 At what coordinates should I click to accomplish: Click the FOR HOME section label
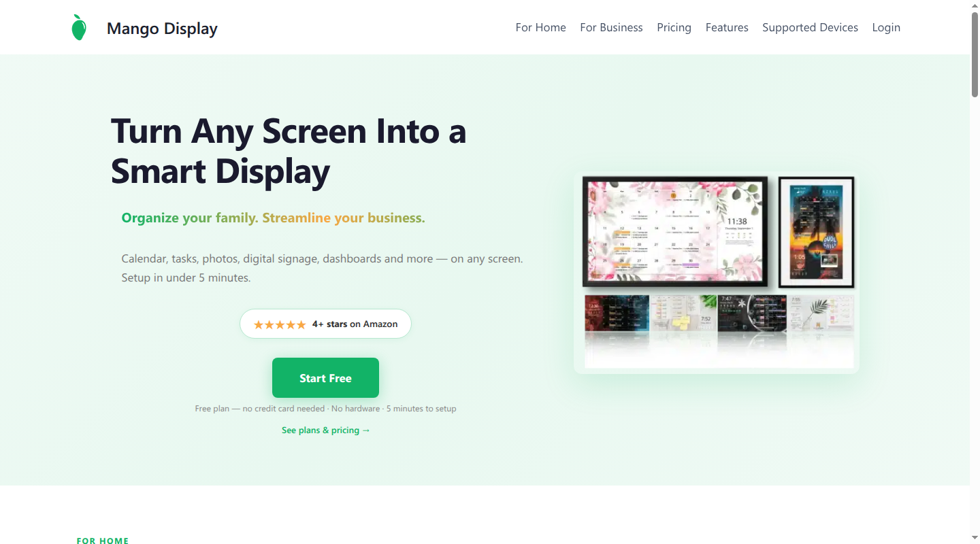[103, 541]
